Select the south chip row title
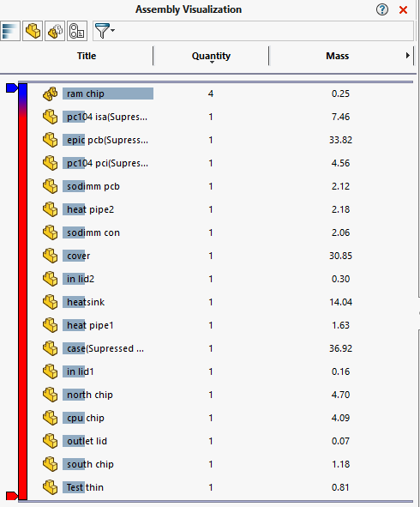Viewport: 420px width, 507px height. pos(90,464)
